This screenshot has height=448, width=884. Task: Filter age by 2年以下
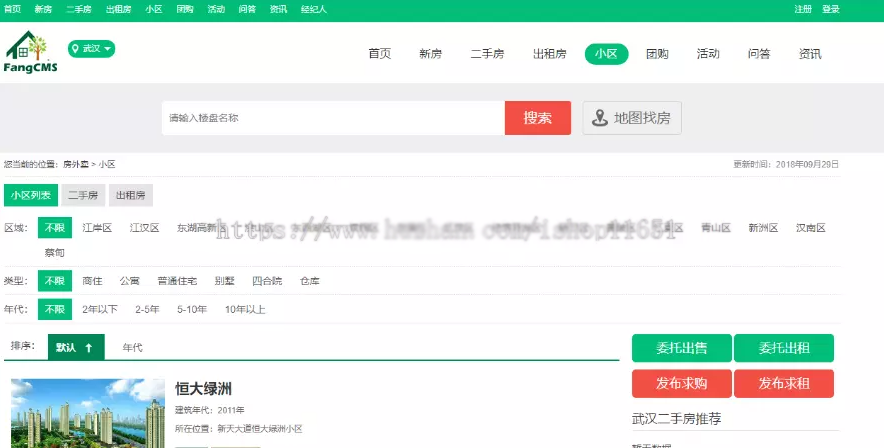(x=100, y=309)
